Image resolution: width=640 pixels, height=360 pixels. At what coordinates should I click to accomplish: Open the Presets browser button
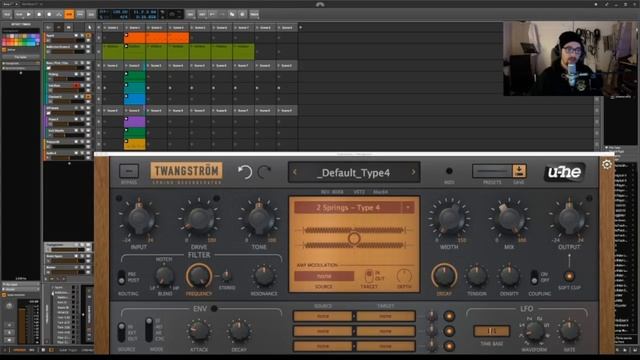[492, 171]
